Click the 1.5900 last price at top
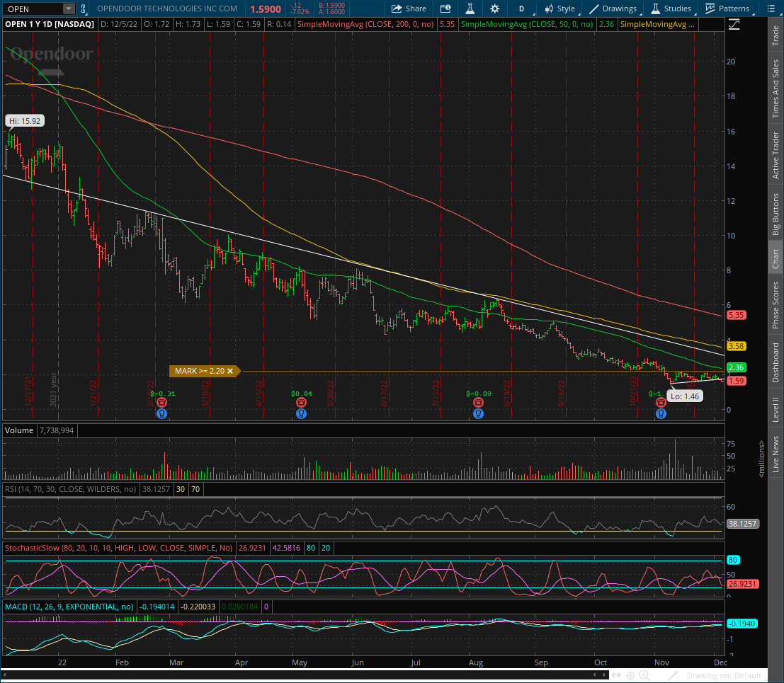The width and height of the screenshot is (784, 683). click(266, 9)
